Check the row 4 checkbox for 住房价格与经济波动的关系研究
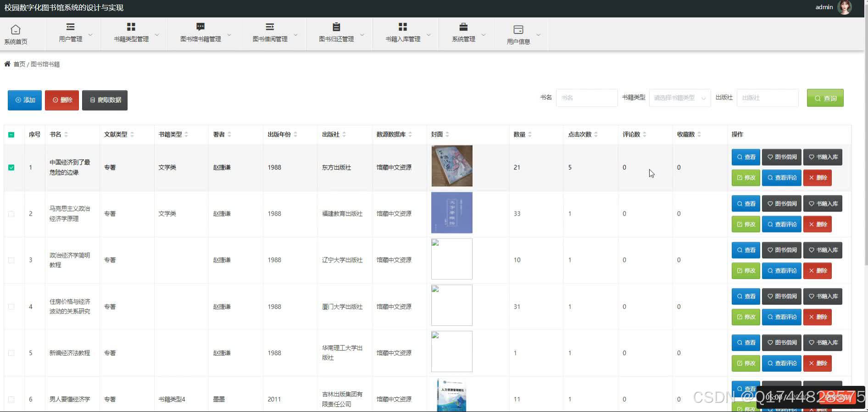Image resolution: width=868 pixels, height=412 pixels. [x=11, y=306]
